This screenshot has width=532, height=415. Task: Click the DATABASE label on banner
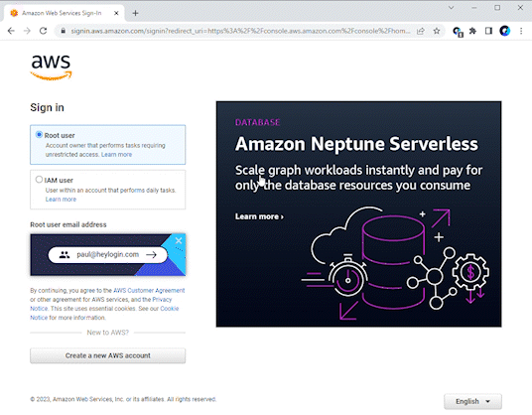pyautogui.click(x=257, y=122)
